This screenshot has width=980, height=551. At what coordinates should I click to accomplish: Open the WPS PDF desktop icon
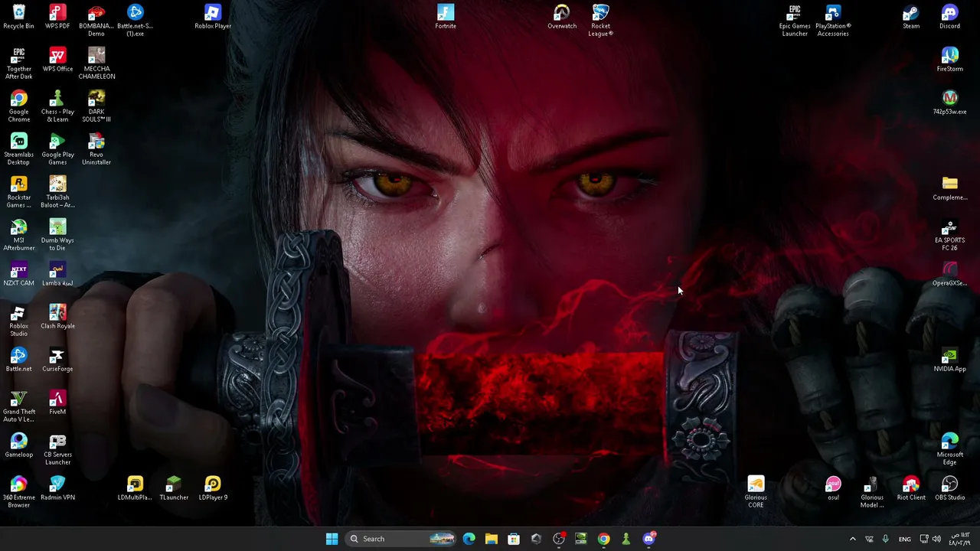click(57, 17)
